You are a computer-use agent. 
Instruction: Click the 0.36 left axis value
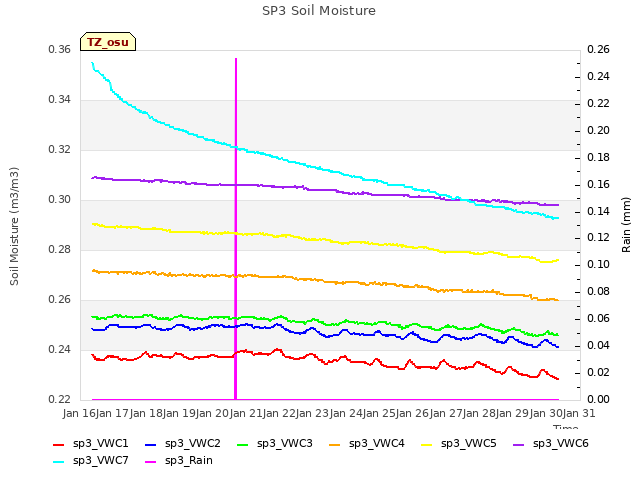pyautogui.click(x=60, y=50)
